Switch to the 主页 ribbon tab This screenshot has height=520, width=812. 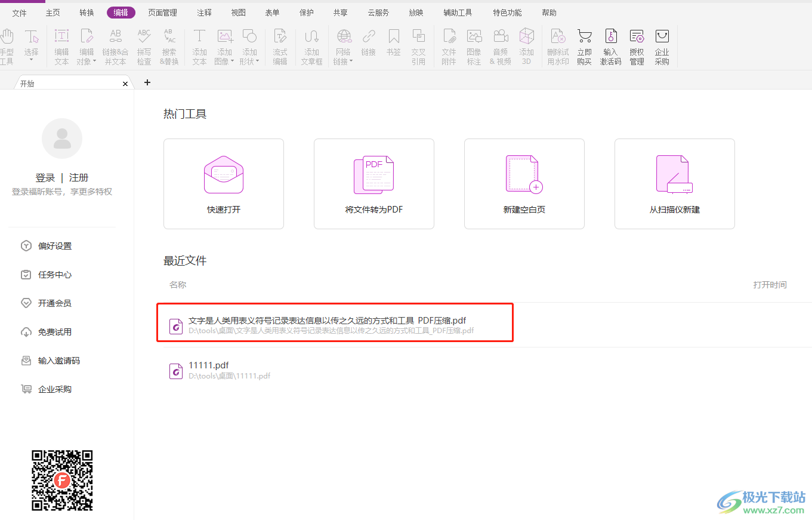[53, 13]
